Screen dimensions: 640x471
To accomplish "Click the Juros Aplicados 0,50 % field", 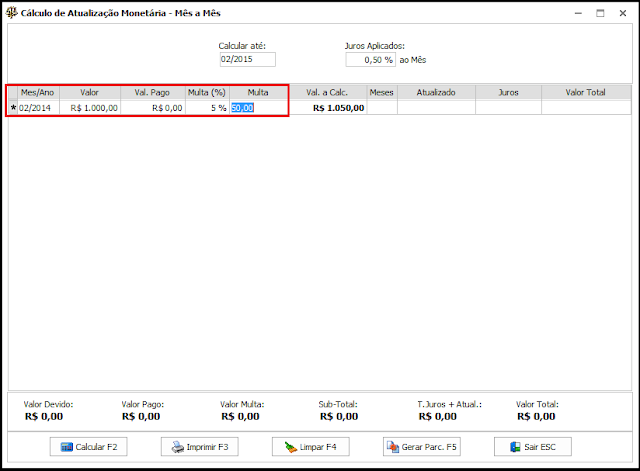I will tap(370, 60).
